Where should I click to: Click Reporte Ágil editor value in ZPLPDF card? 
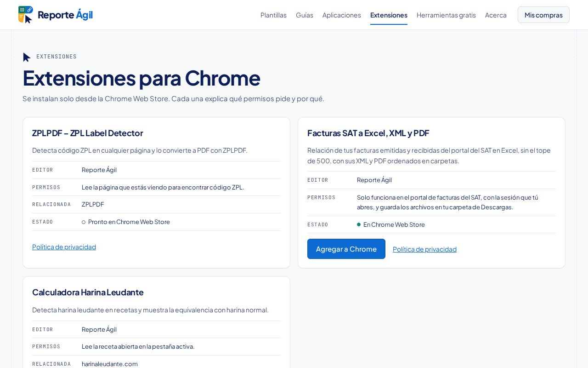click(99, 170)
